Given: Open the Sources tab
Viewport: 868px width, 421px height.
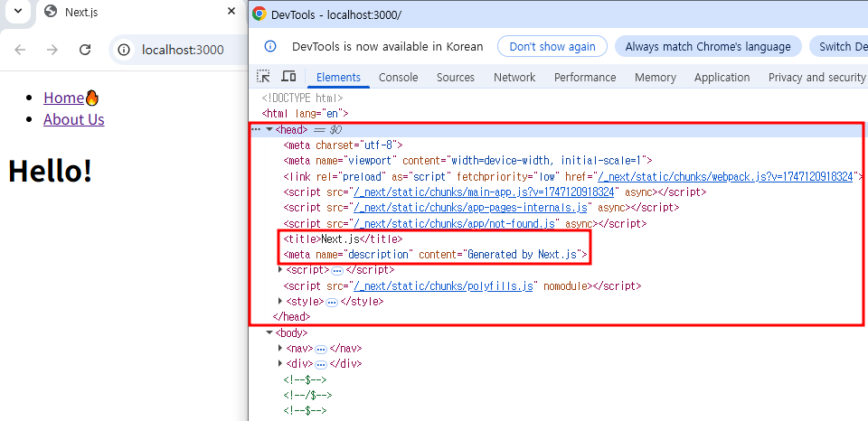Looking at the screenshot, I should pyautogui.click(x=455, y=78).
